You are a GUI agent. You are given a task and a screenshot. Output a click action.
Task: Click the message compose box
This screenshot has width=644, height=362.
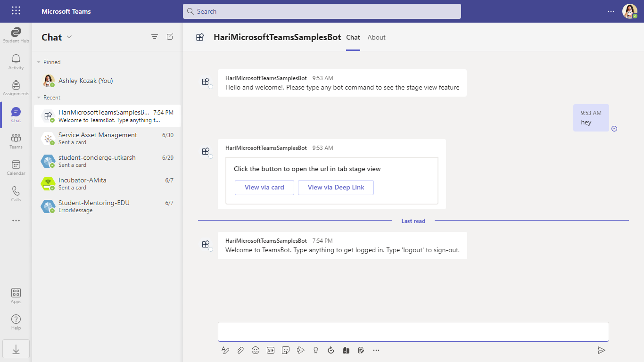[413, 331]
